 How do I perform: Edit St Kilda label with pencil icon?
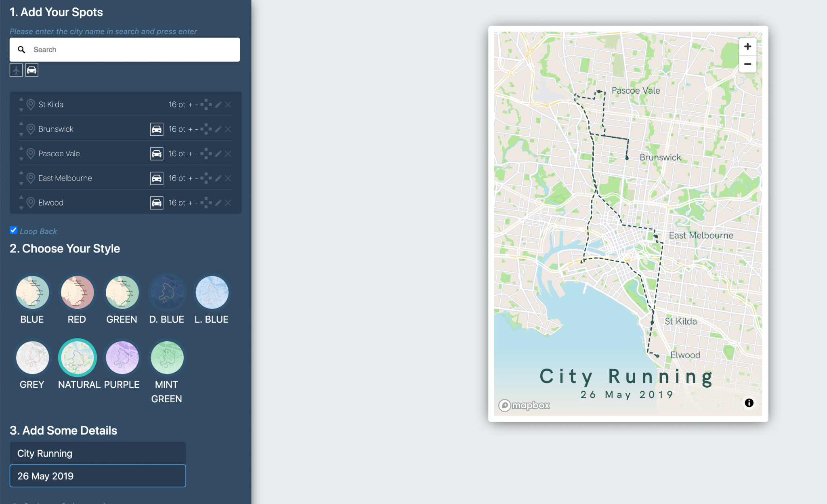coord(218,105)
